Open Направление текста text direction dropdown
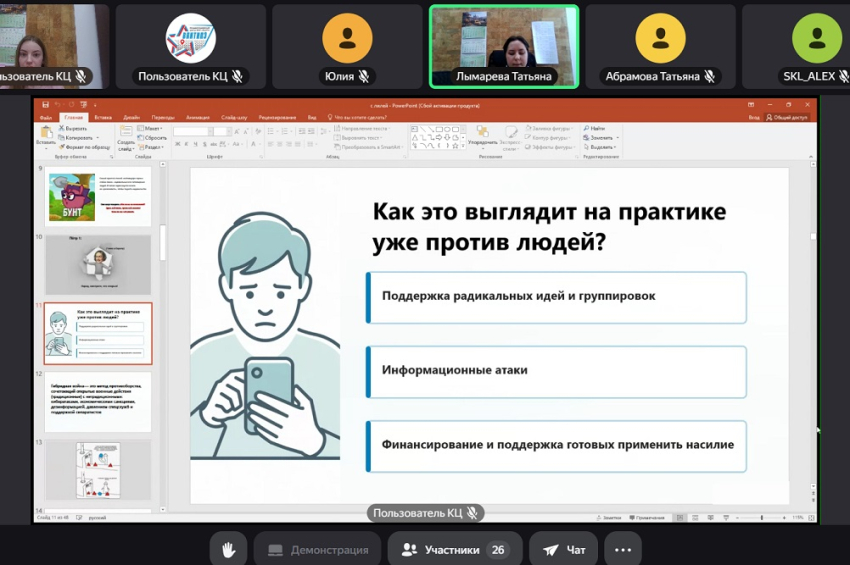Image resolution: width=850 pixels, height=565 pixels. click(363, 129)
